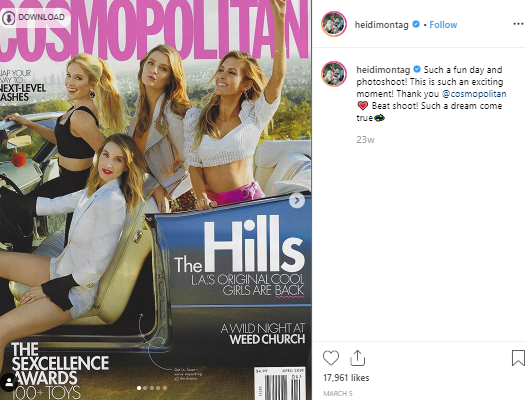The width and height of the screenshot is (526, 400).
Task: Open heidimontag username in the caption
Action: point(383,70)
